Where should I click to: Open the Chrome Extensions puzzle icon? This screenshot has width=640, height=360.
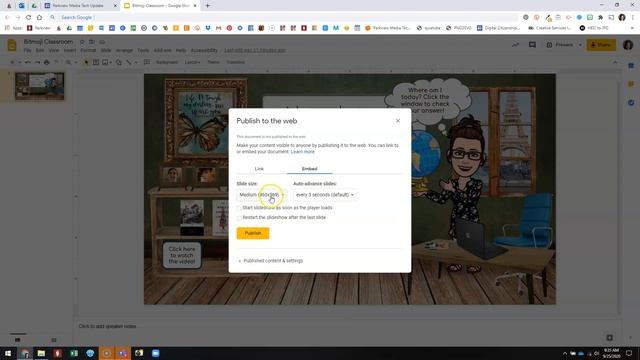pyautogui.click(x=600, y=18)
